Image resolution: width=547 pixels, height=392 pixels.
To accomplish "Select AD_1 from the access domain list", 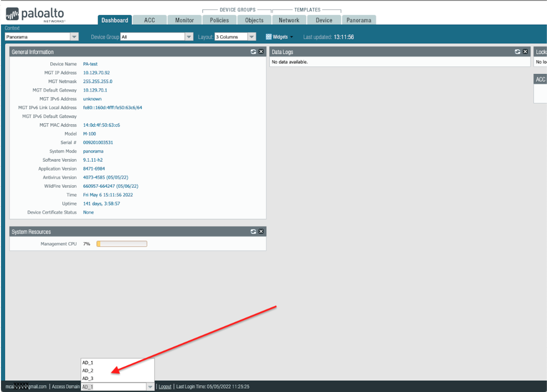I will pos(118,363).
